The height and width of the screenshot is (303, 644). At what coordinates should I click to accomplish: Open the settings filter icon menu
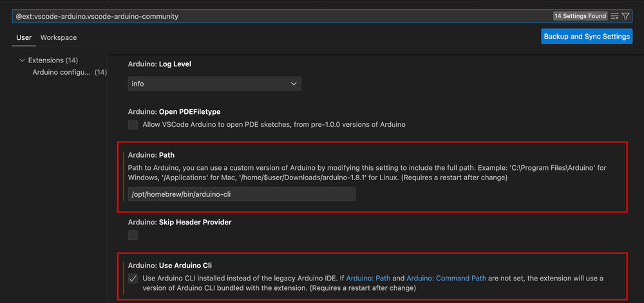[x=626, y=16]
